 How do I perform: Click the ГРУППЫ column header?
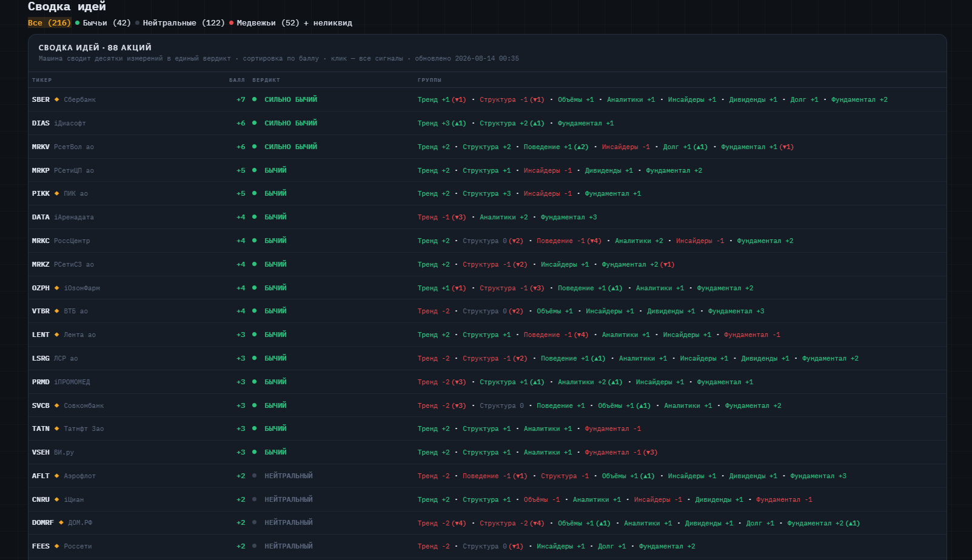pyautogui.click(x=429, y=80)
